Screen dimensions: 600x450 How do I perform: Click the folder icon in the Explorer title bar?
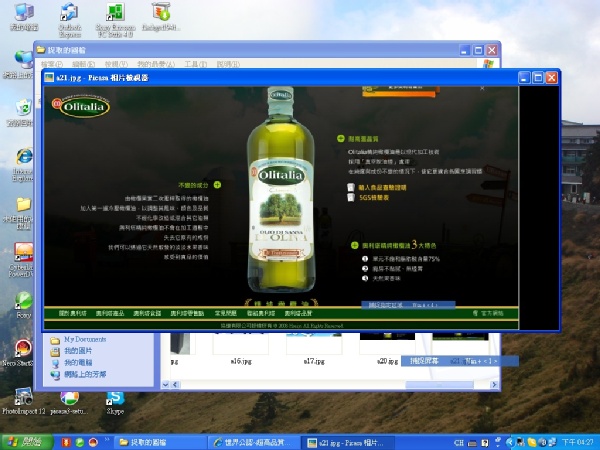pos(41,50)
